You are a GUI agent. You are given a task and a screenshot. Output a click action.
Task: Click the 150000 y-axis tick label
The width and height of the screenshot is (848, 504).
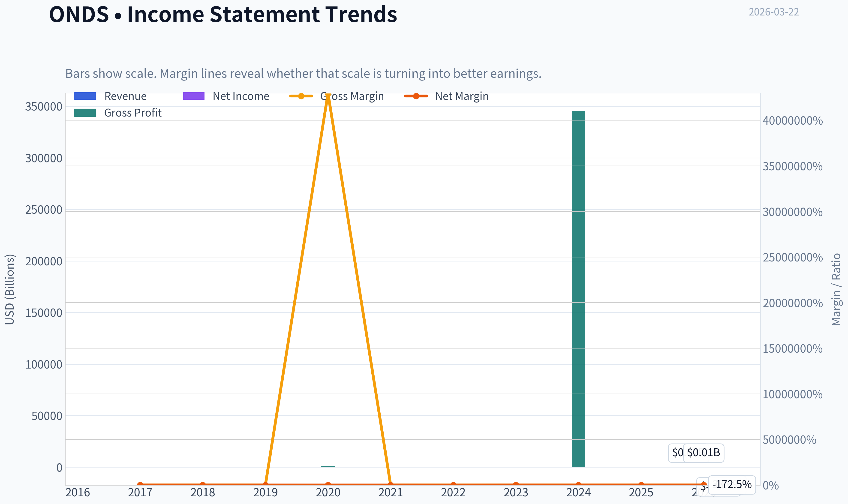click(x=44, y=313)
